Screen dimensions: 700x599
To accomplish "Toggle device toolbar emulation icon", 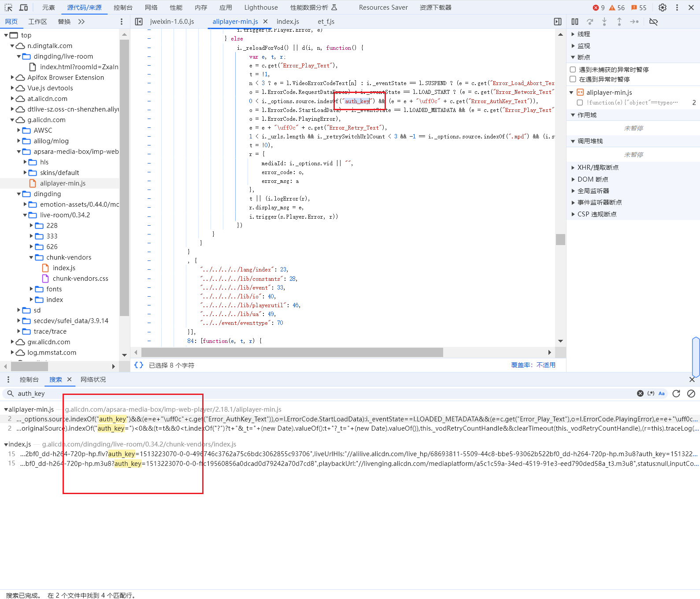I will pos(24,7).
